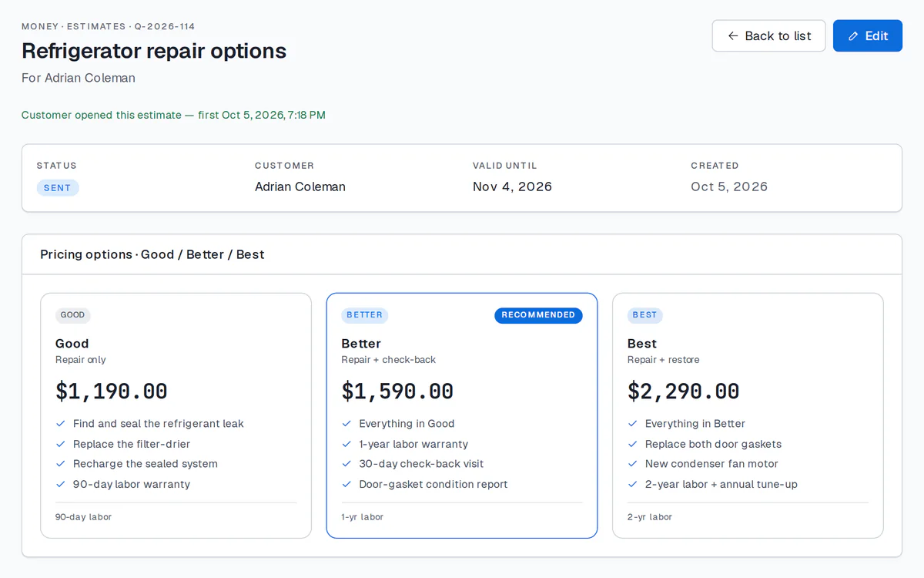Click the Repair + check-back subtitle
Screen dimensions: 924x578
click(x=389, y=360)
